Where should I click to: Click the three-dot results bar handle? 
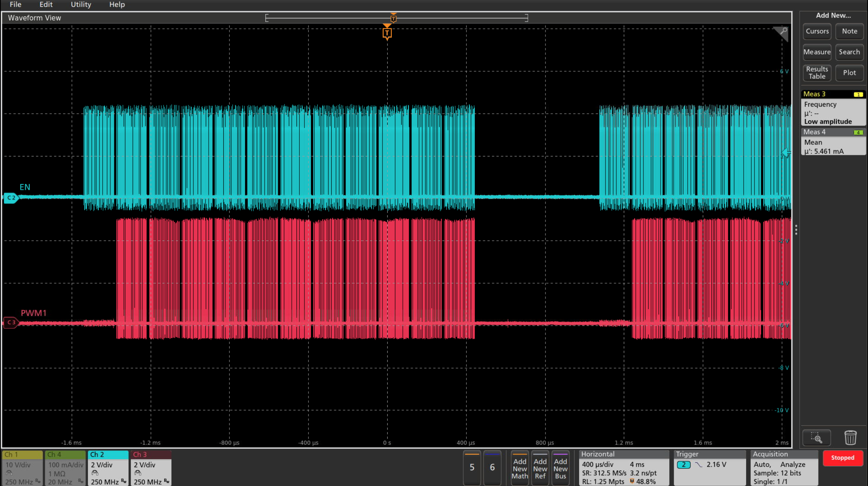point(796,230)
